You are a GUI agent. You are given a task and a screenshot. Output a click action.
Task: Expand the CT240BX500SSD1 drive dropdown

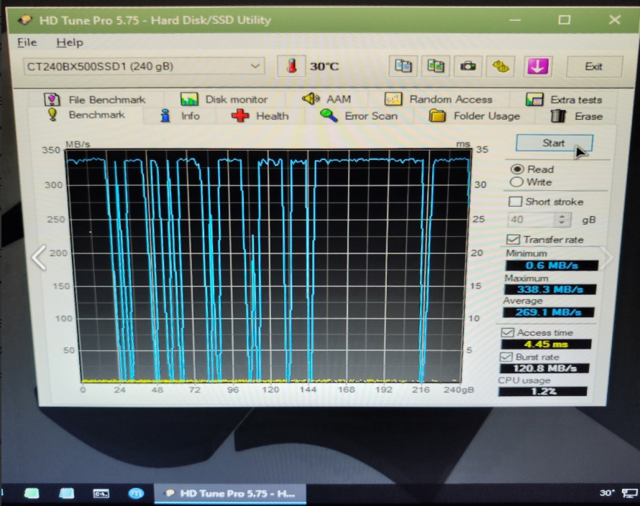256,66
